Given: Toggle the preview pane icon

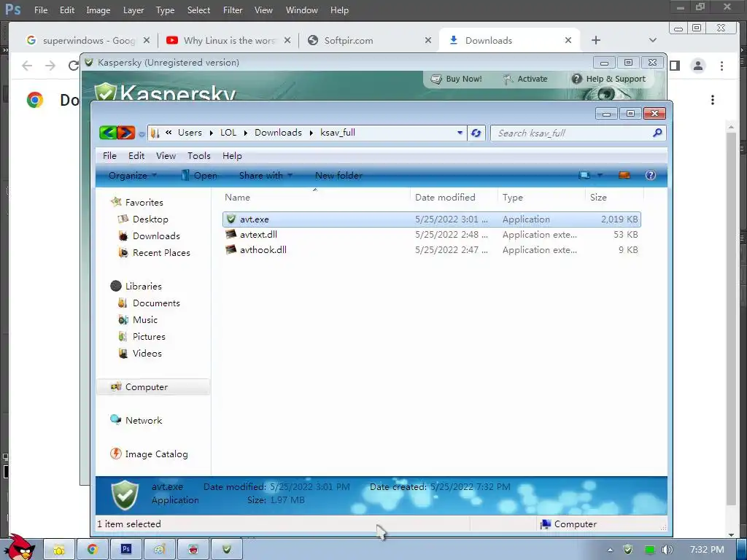Looking at the screenshot, I should (x=624, y=175).
